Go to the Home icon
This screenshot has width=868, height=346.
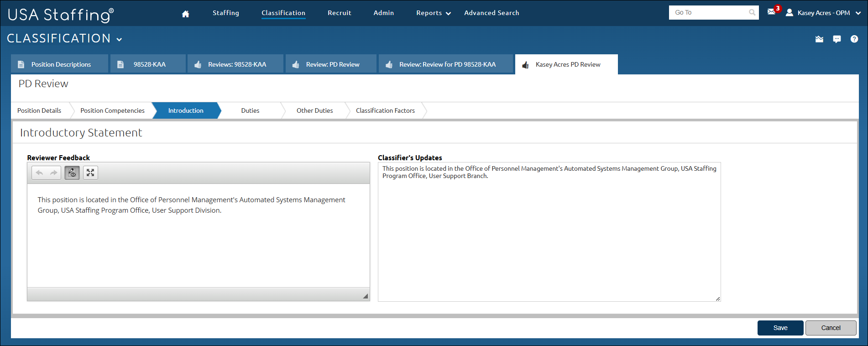pos(185,14)
